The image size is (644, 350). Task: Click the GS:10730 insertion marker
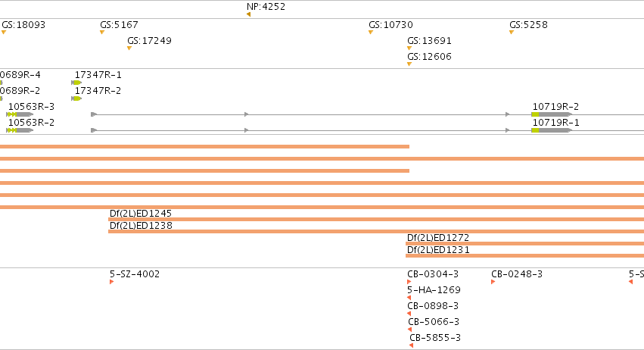click(371, 33)
